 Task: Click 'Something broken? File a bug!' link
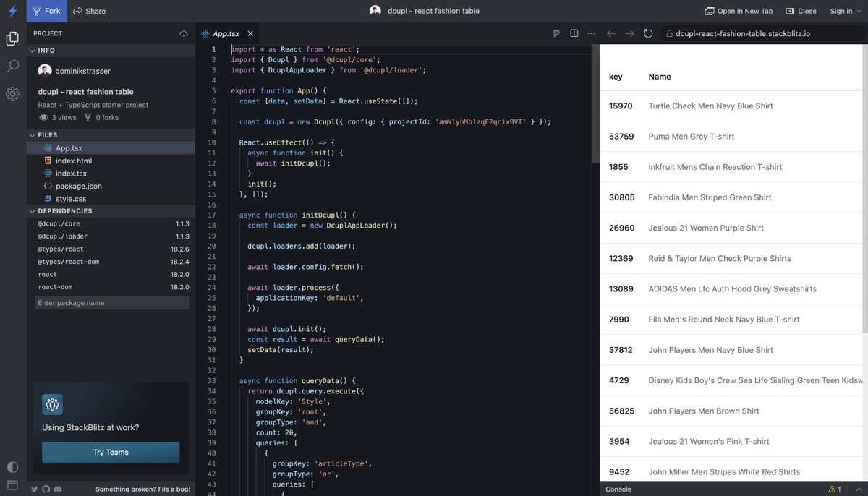click(x=143, y=489)
